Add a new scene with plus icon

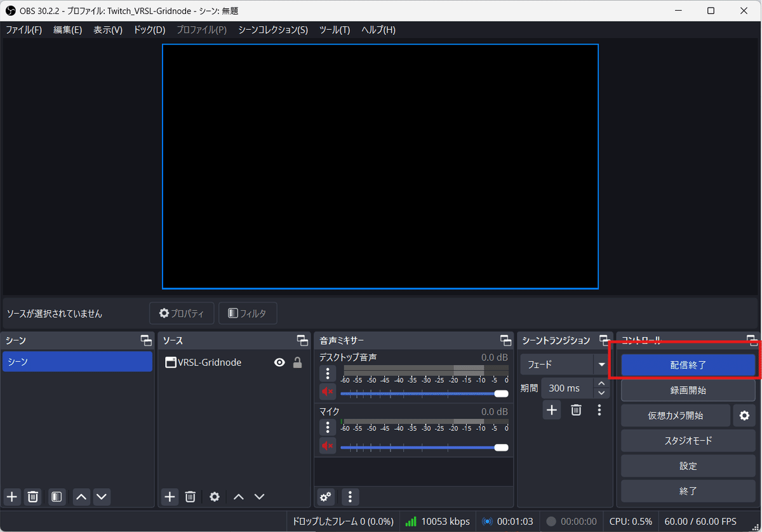point(11,496)
